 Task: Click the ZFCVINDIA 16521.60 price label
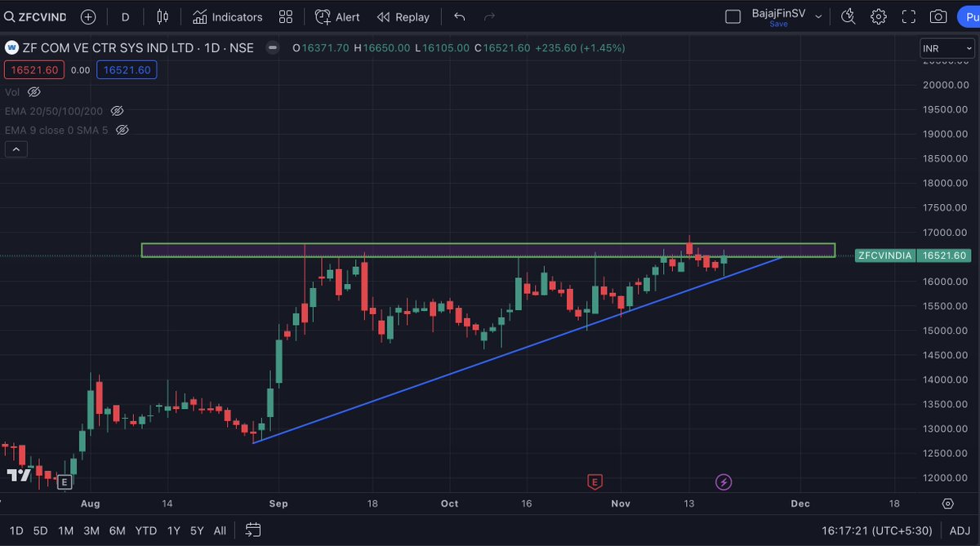click(x=912, y=255)
